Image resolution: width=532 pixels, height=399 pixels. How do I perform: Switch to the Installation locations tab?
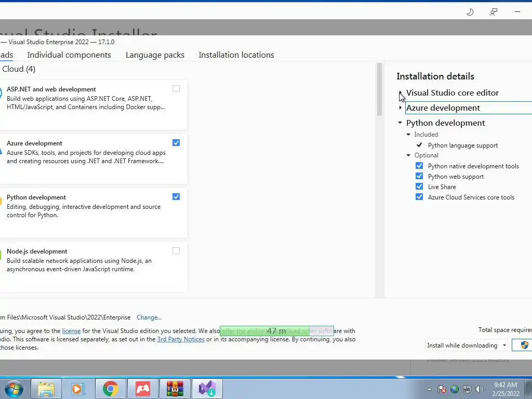point(236,55)
